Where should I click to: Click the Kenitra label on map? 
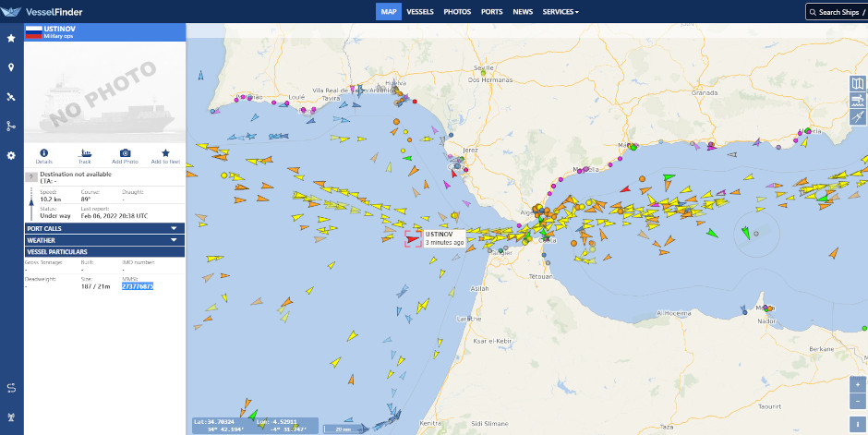430,424
